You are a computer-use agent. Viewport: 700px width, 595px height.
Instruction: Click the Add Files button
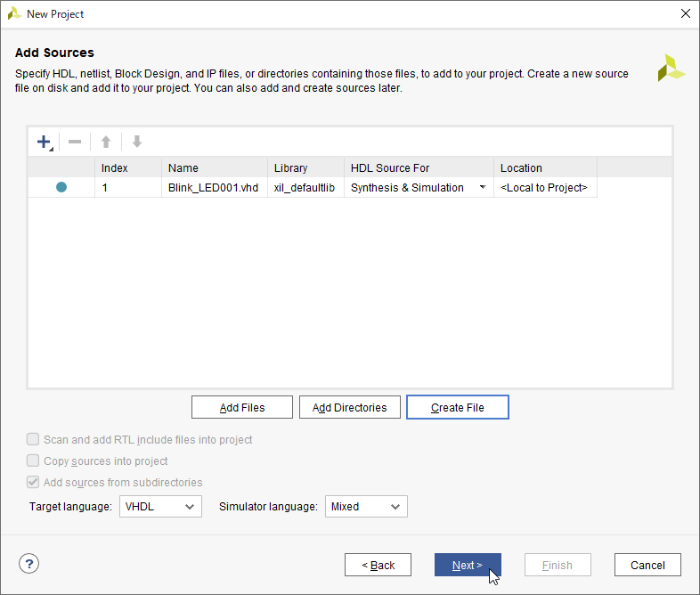click(x=242, y=408)
